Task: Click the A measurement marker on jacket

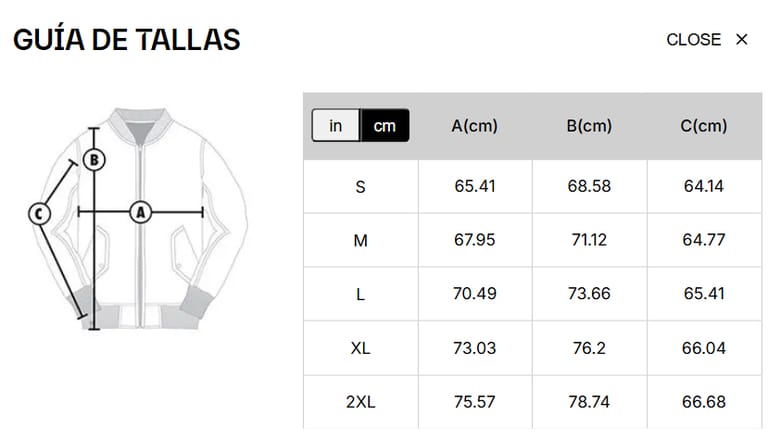Action: click(140, 212)
